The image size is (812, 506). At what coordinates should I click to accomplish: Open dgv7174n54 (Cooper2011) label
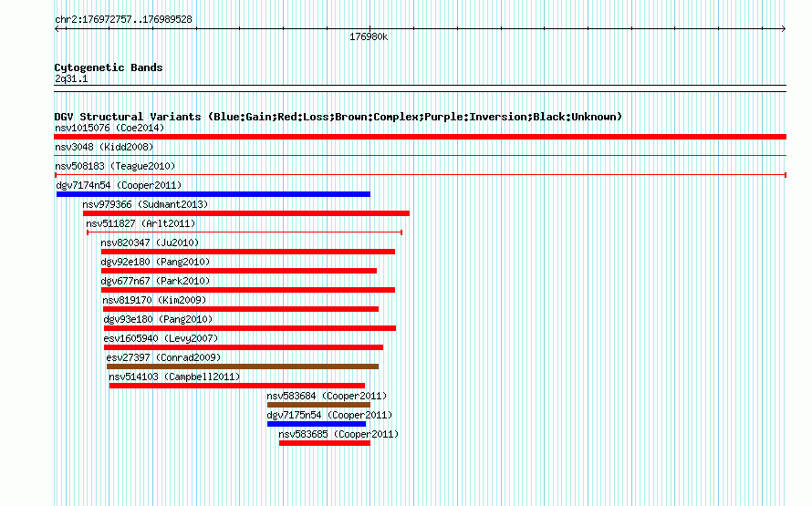point(119,185)
